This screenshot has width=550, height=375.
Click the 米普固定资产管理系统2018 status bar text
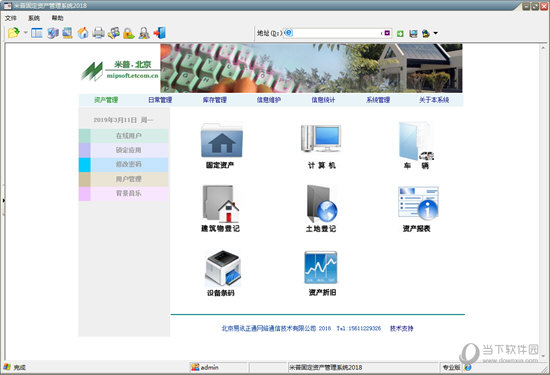pyautogui.click(x=325, y=367)
